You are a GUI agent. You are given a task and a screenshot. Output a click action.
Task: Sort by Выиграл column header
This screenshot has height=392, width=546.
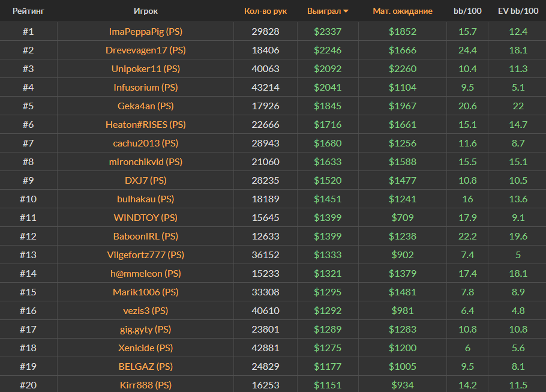[323, 11]
